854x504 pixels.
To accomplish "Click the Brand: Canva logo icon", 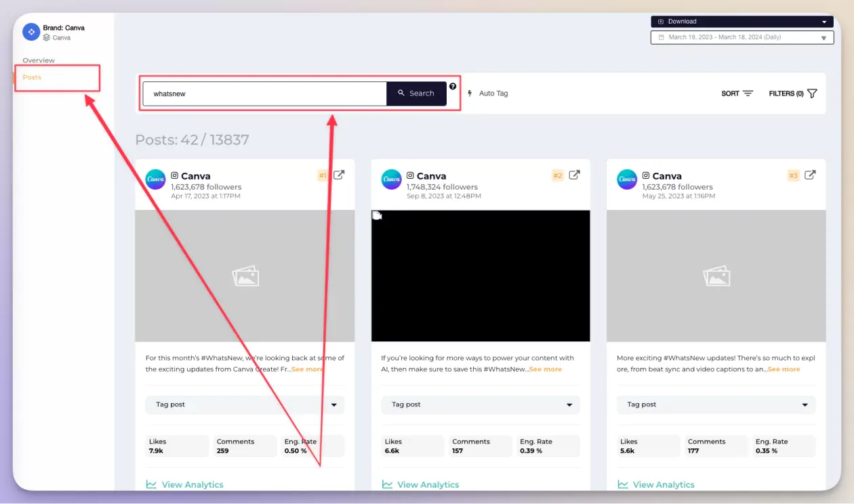I will [31, 32].
